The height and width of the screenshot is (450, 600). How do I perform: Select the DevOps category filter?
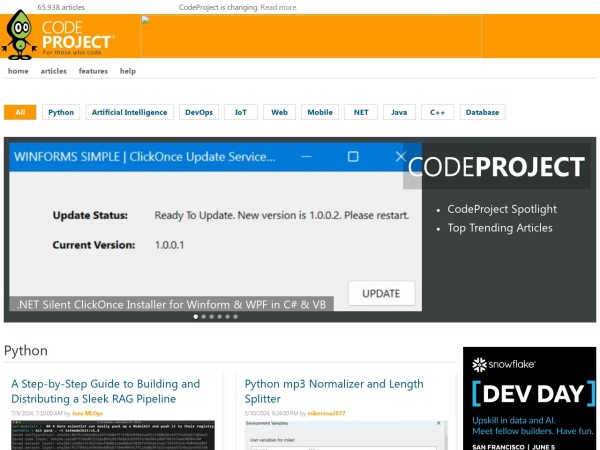tap(199, 112)
